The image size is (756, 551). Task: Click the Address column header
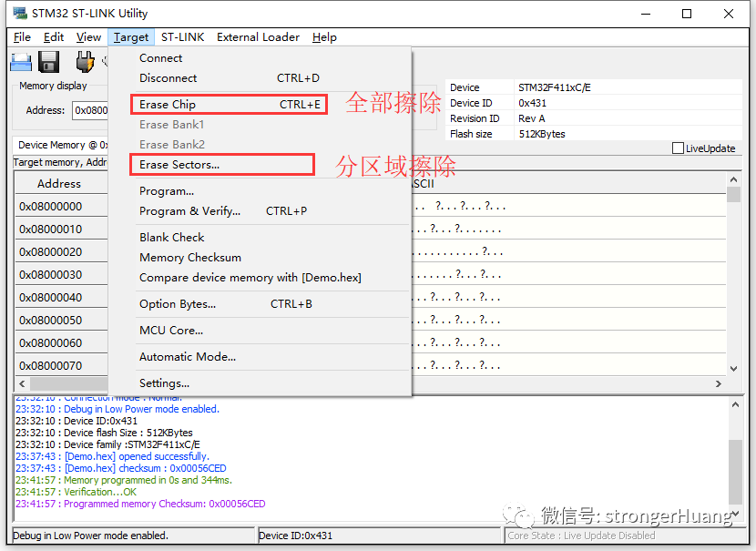[59, 184]
